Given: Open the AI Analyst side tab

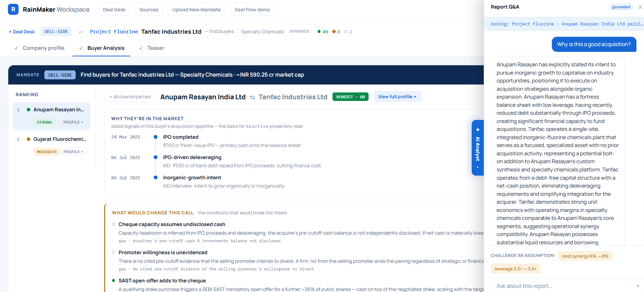Looking at the screenshot, I should [478, 148].
